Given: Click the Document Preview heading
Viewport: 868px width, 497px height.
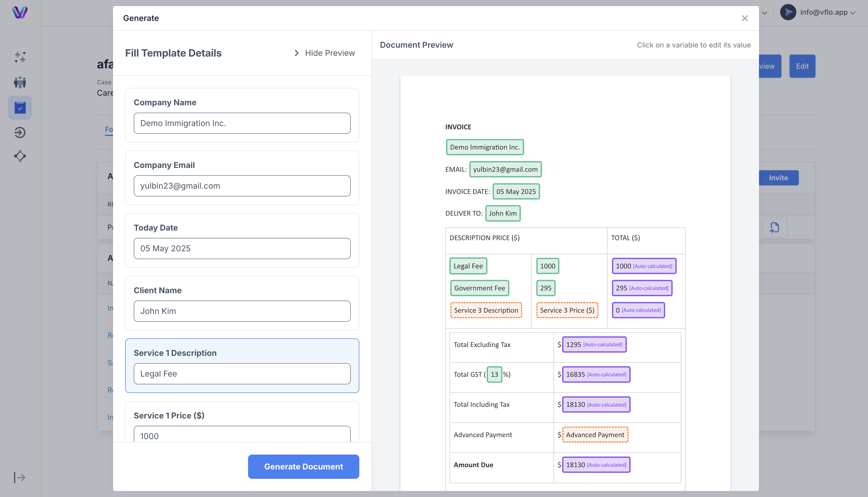Looking at the screenshot, I should [x=416, y=45].
